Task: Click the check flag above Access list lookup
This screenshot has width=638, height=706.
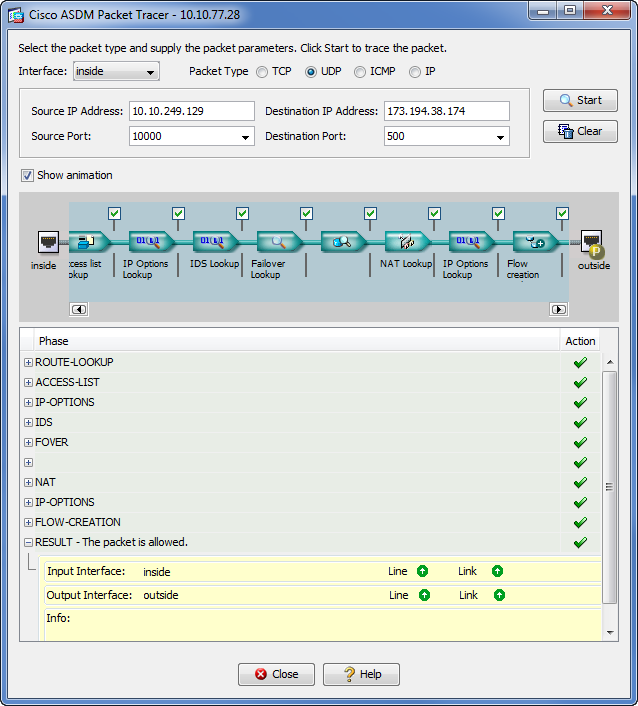Action: pyautogui.click(x=114, y=213)
